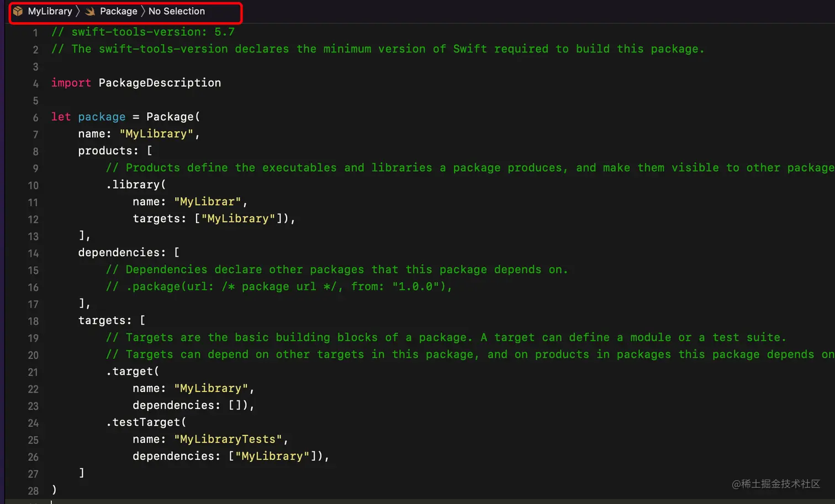This screenshot has height=504, width=835.
Task: Open the MyLibrary breadcrumb segment
Action: point(50,12)
